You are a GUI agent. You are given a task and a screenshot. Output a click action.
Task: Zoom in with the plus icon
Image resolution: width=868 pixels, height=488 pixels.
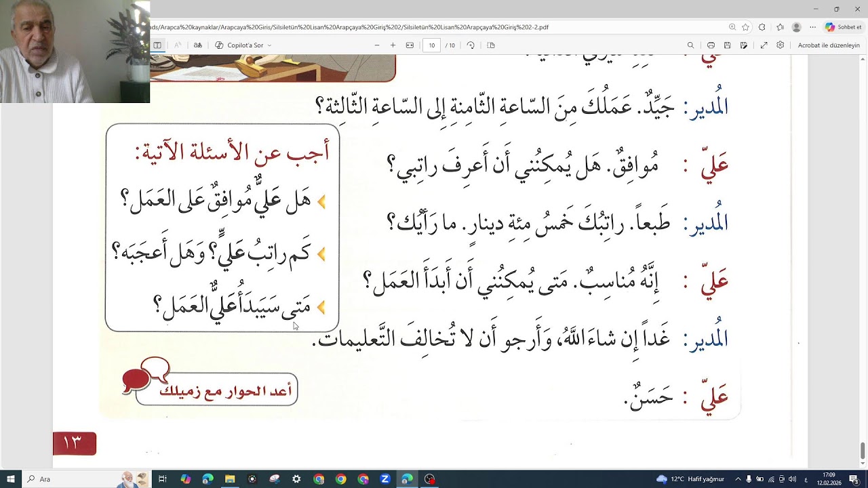[393, 45]
